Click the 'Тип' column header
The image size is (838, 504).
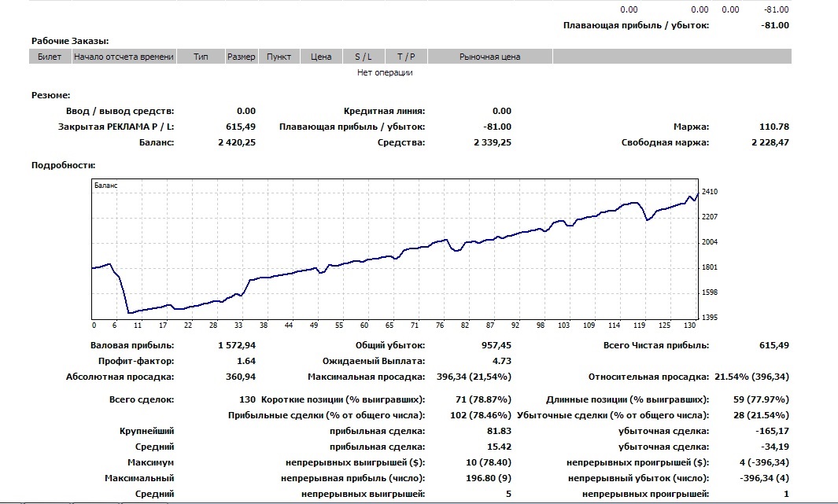click(201, 57)
